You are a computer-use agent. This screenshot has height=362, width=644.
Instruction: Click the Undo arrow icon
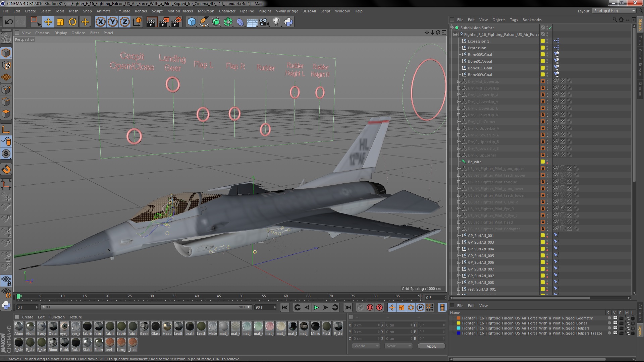[9, 22]
